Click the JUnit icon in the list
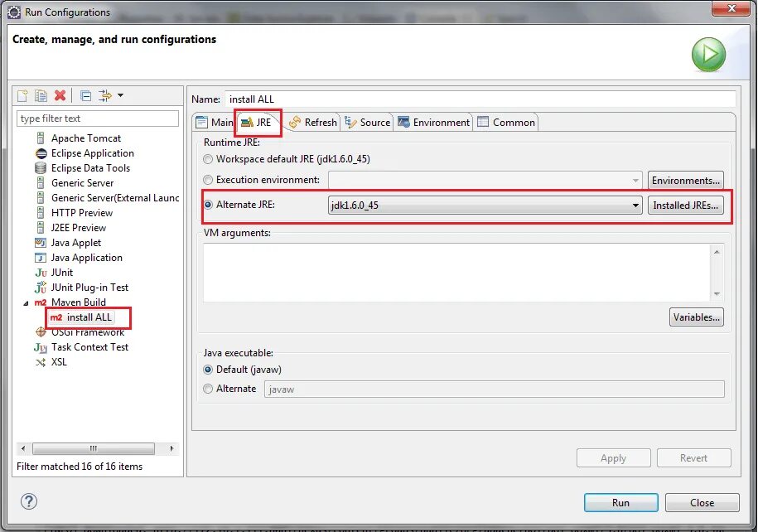The height and width of the screenshot is (532, 758). (41, 273)
